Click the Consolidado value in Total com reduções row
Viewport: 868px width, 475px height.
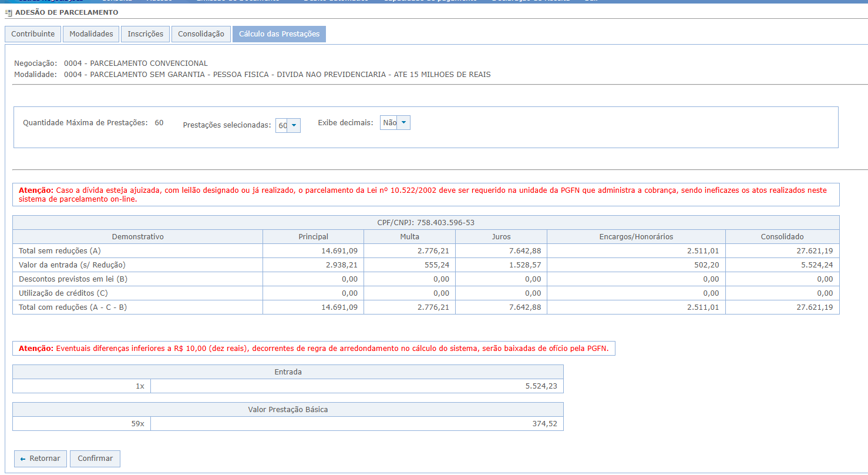point(815,307)
